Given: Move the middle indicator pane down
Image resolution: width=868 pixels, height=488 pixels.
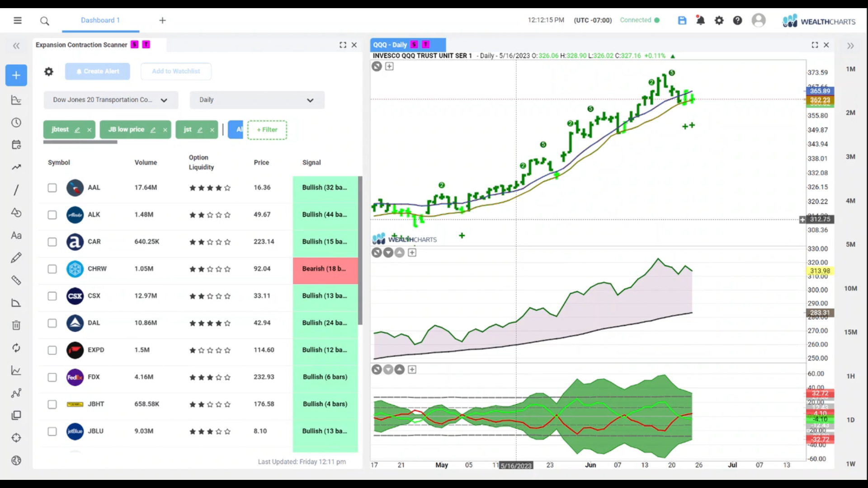Looking at the screenshot, I should point(388,253).
